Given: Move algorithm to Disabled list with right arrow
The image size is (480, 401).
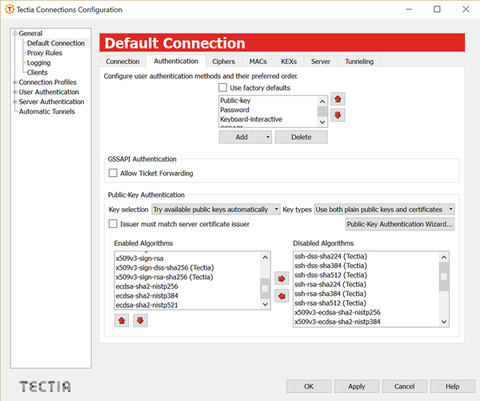Looking at the screenshot, I should (x=282, y=278).
